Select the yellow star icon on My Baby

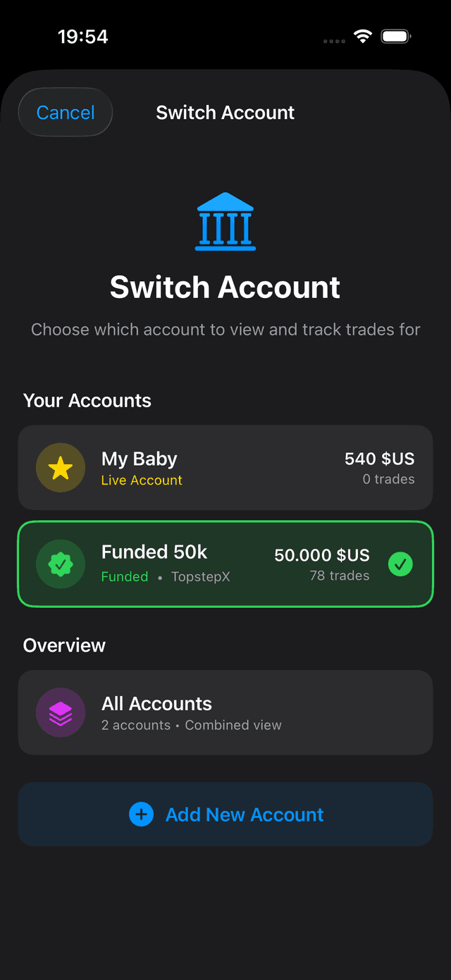click(x=61, y=467)
